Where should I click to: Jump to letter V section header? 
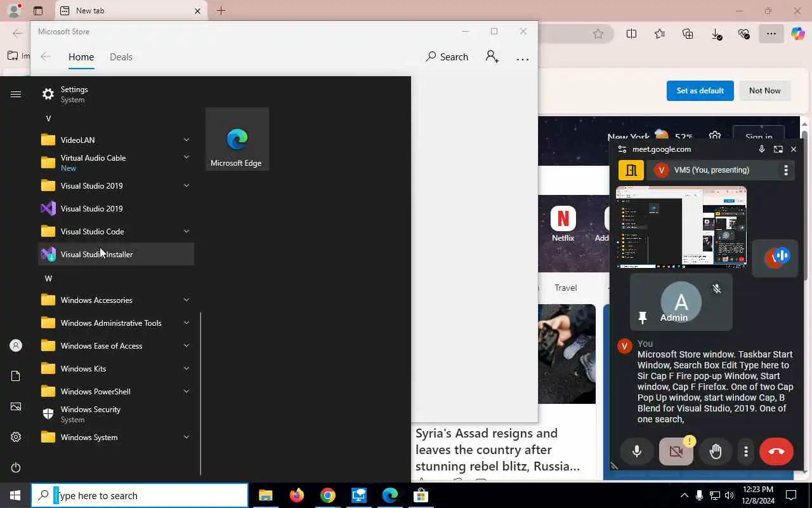click(48, 118)
